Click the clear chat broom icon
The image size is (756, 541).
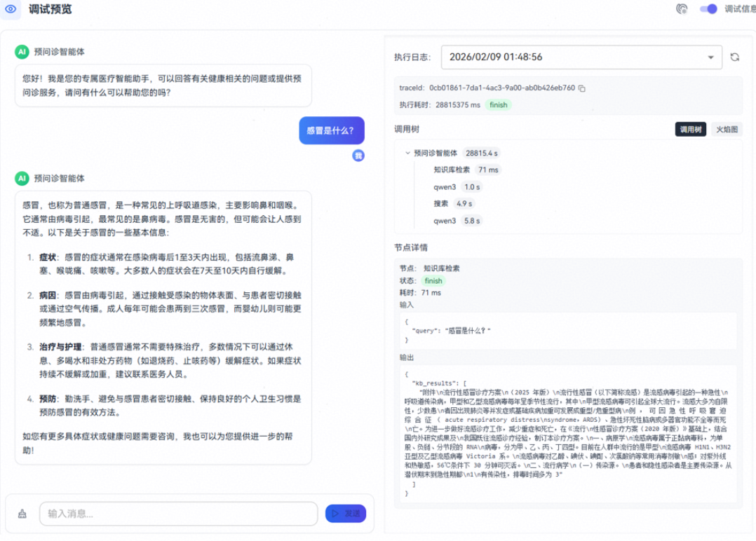pos(22,514)
